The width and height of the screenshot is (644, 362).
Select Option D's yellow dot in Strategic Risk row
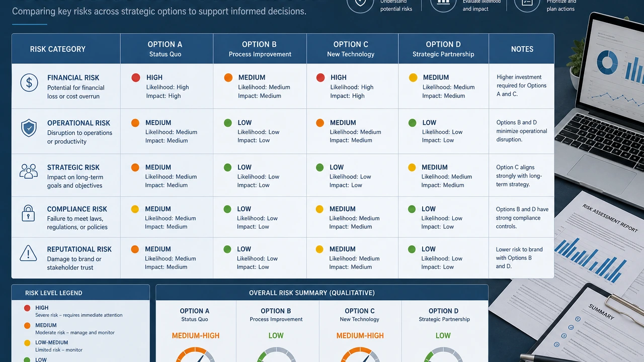click(x=412, y=167)
